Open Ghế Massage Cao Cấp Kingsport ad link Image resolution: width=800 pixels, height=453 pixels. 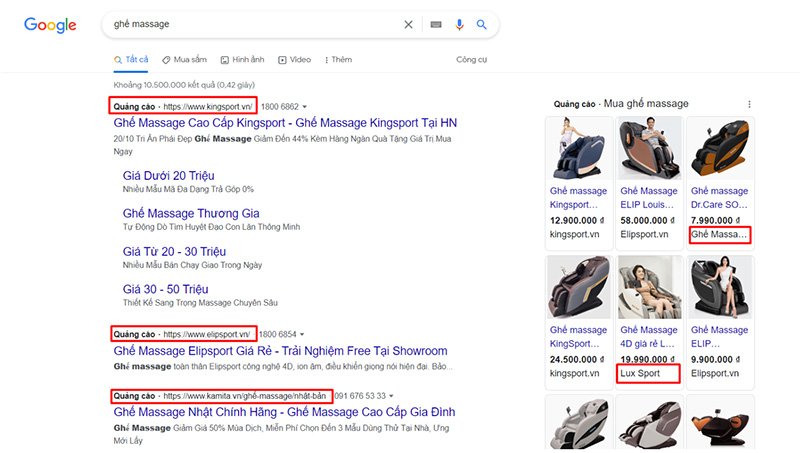[x=285, y=123]
